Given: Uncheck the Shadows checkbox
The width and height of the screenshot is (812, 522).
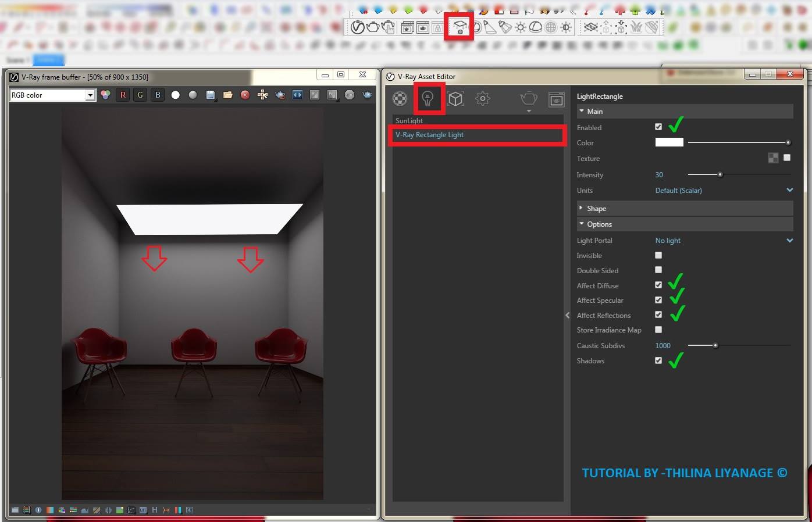Looking at the screenshot, I should click(x=658, y=360).
